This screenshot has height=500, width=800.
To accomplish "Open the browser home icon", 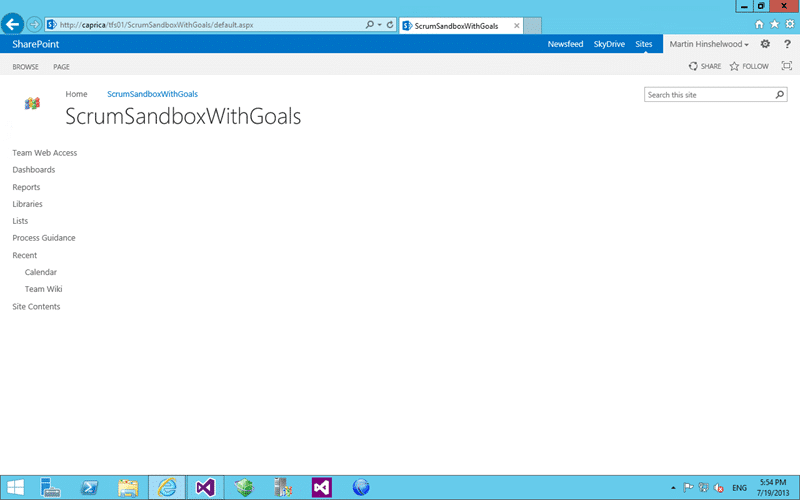I will tap(759, 24).
